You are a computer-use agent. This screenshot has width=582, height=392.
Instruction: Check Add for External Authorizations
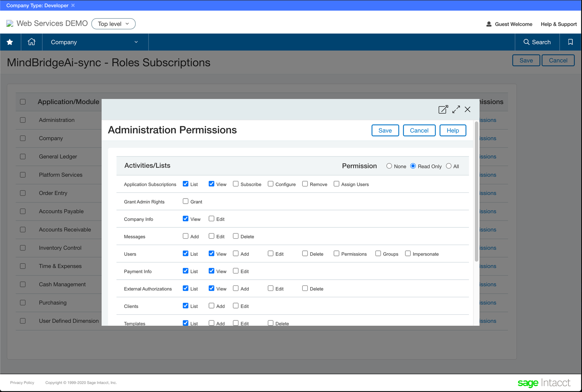235,288
